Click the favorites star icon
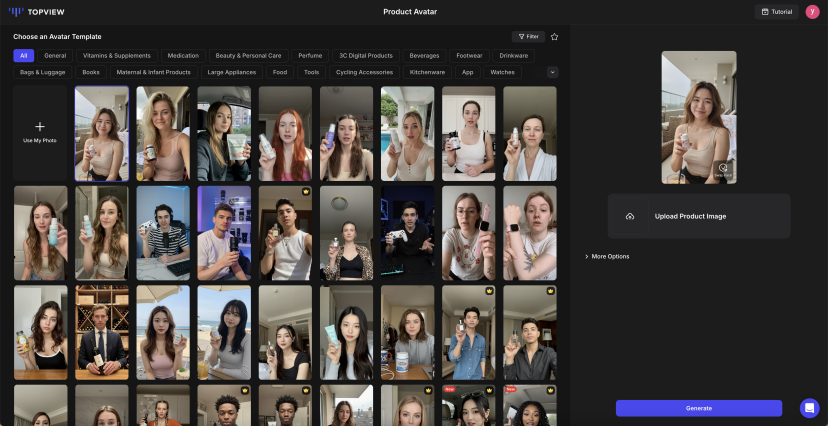 554,36
